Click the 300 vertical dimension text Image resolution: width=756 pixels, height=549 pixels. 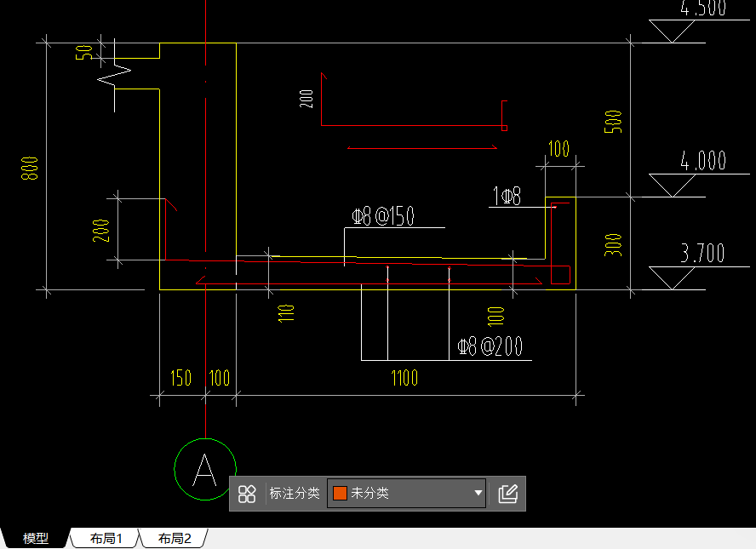pos(613,245)
